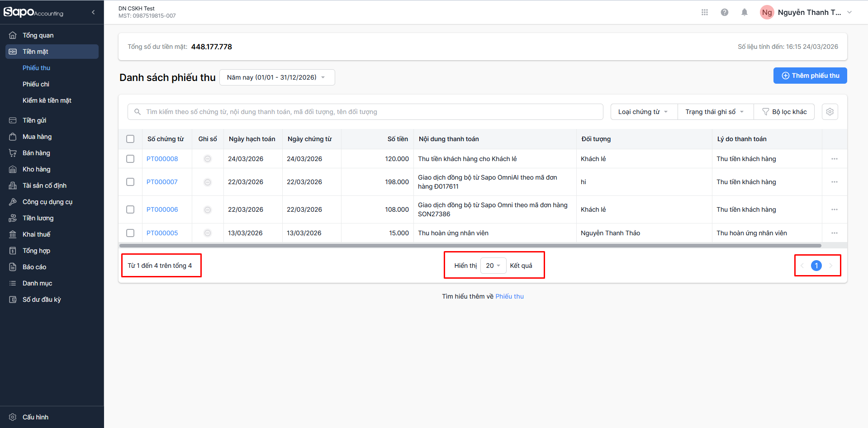This screenshot has width=868, height=428.
Task: Click the receipt search input field
Action: click(371, 112)
